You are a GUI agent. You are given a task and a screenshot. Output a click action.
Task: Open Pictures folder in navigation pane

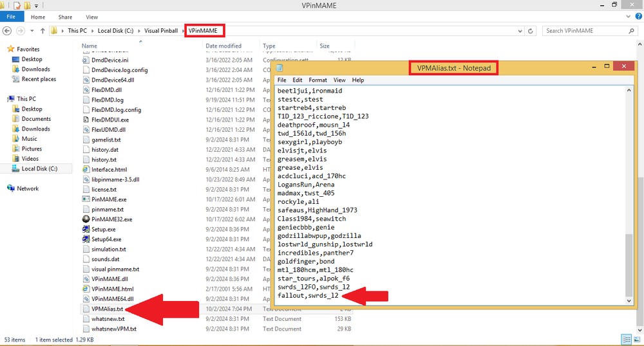[x=32, y=149]
